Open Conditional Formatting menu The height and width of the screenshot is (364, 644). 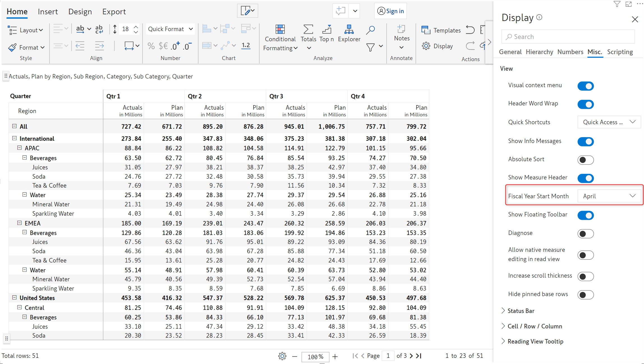point(280,39)
